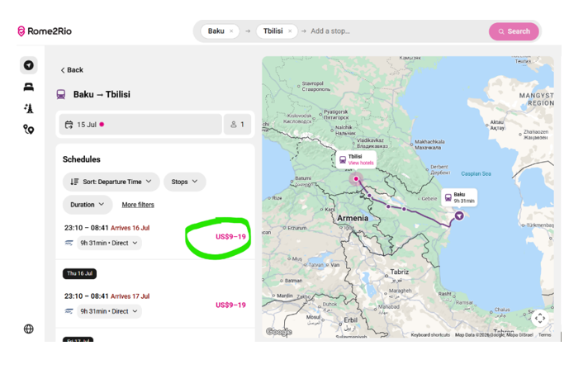Click the Armenia label on the map

353,218
